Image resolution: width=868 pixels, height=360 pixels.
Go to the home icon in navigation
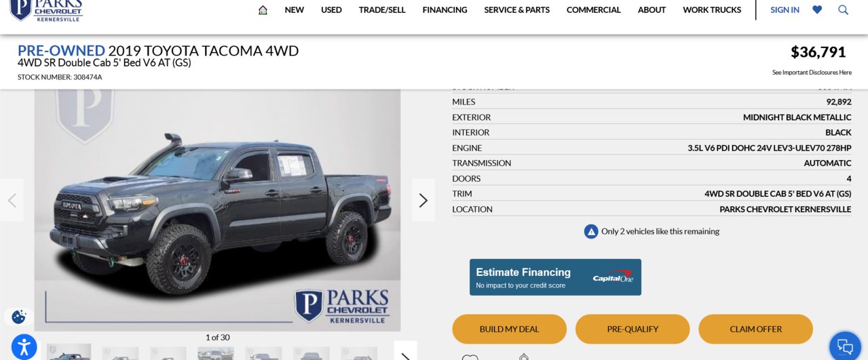263,10
